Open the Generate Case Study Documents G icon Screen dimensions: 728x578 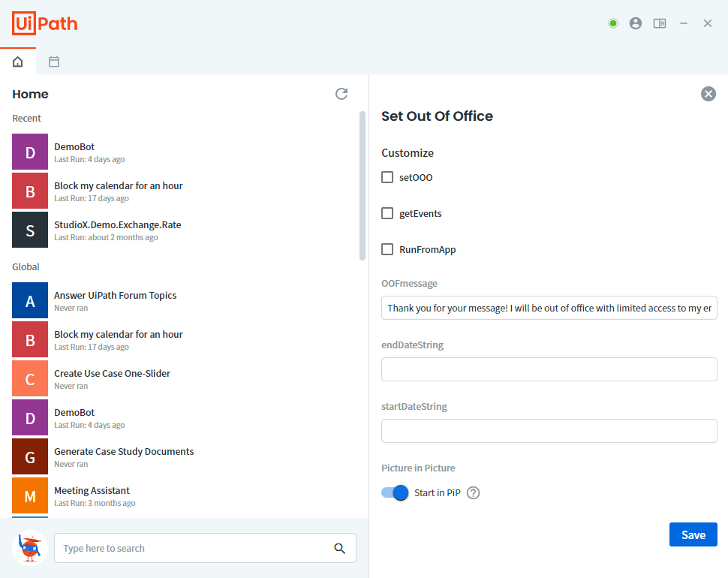(30, 456)
